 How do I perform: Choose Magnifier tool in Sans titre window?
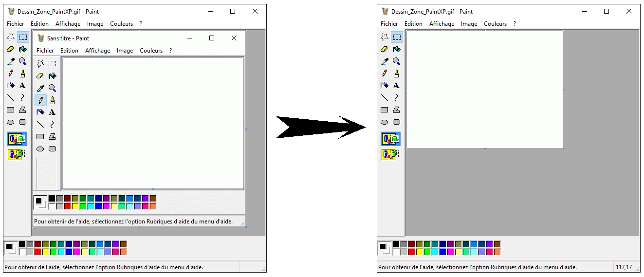click(x=52, y=88)
